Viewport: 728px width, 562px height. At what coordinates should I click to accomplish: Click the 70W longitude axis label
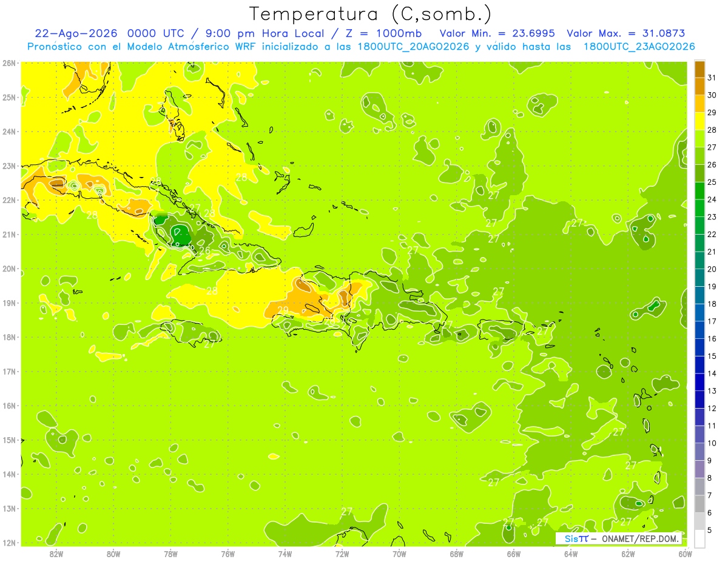[x=399, y=554]
